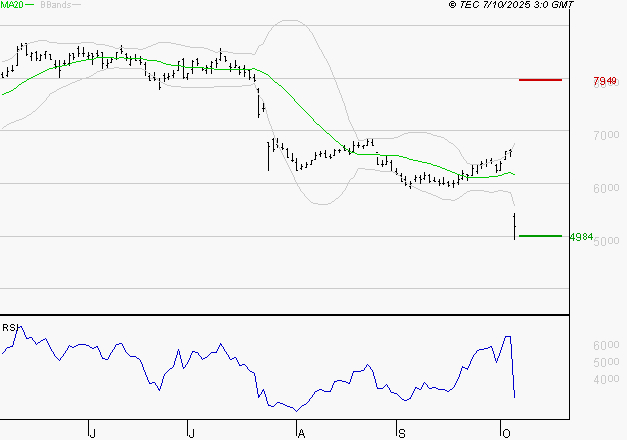This screenshot has width=627, height=440.
Task: Click the MA20 legend label
Action: tap(12, 5)
